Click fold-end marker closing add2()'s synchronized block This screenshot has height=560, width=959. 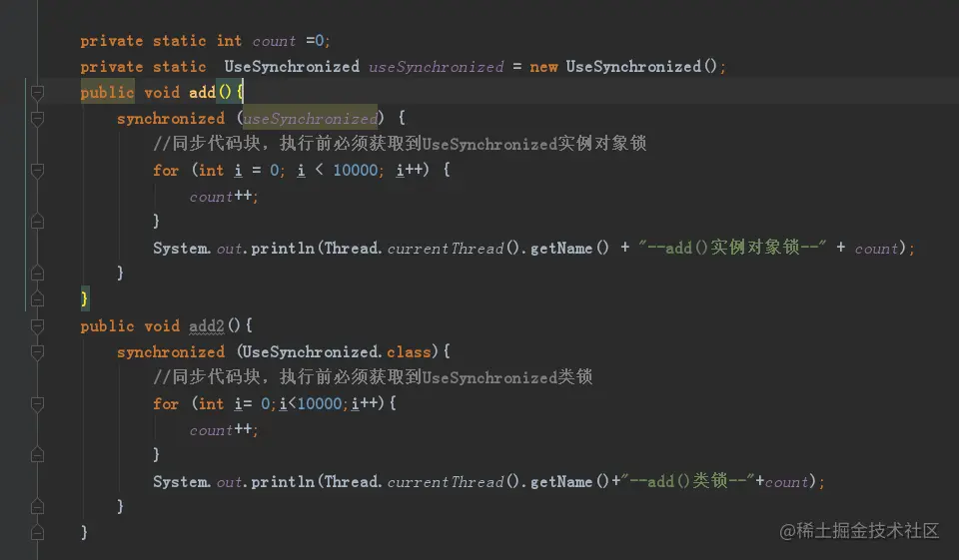pos(37,506)
